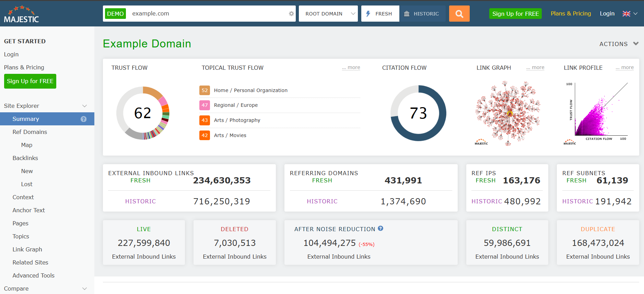Click the 42 Arts Movies score badge
The height and width of the screenshot is (294, 644).
coord(204,135)
